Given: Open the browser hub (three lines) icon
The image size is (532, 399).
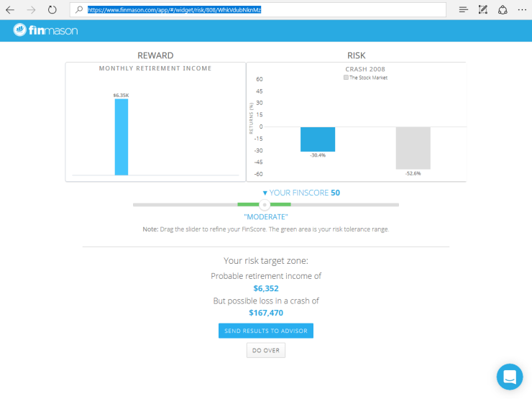Looking at the screenshot, I should click(x=464, y=10).
